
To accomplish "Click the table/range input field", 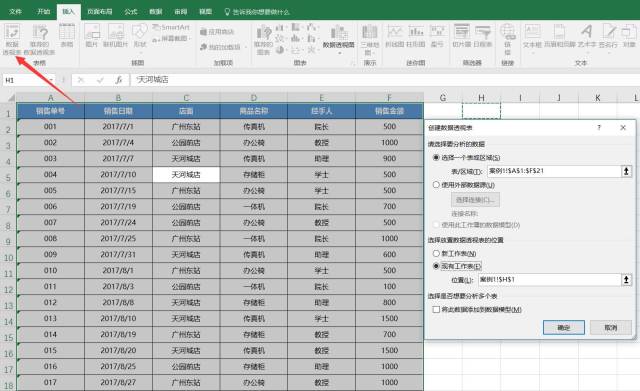I will tap(554, 171).
